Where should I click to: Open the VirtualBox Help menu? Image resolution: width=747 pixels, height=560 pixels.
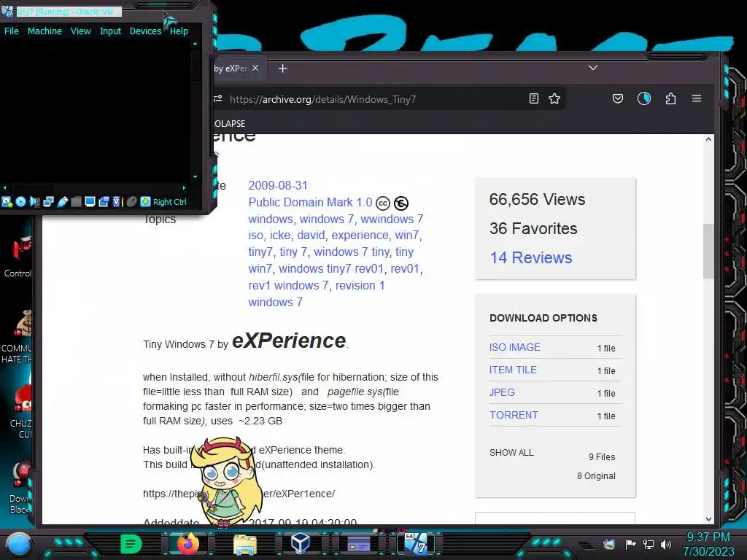(x=179, y=31)
